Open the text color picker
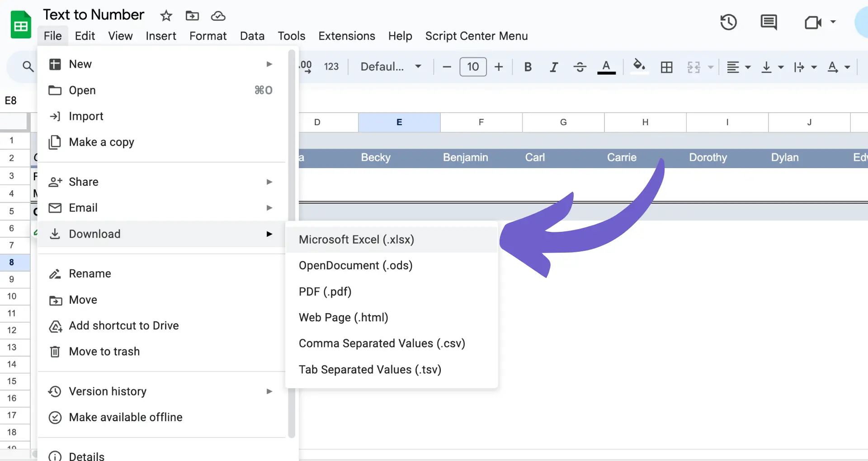The width and height of the screenshot is (868, 461). tap(606, 67)
